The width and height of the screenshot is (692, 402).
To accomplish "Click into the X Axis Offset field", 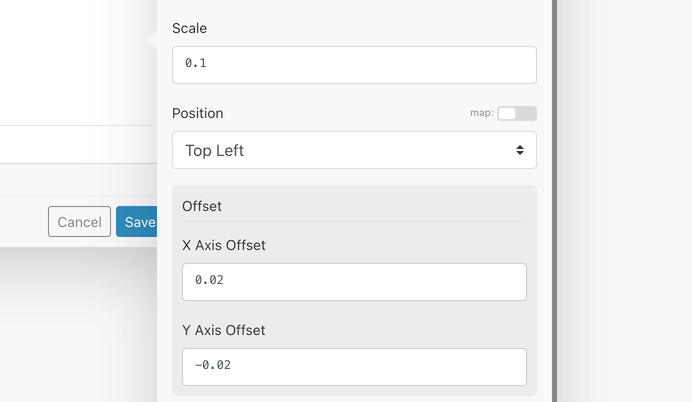I will (354, 282).
